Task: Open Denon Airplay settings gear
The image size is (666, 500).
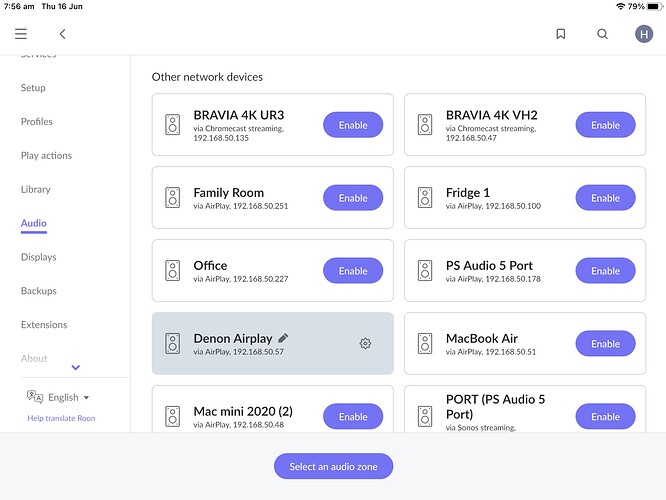Action: [365, 343]
